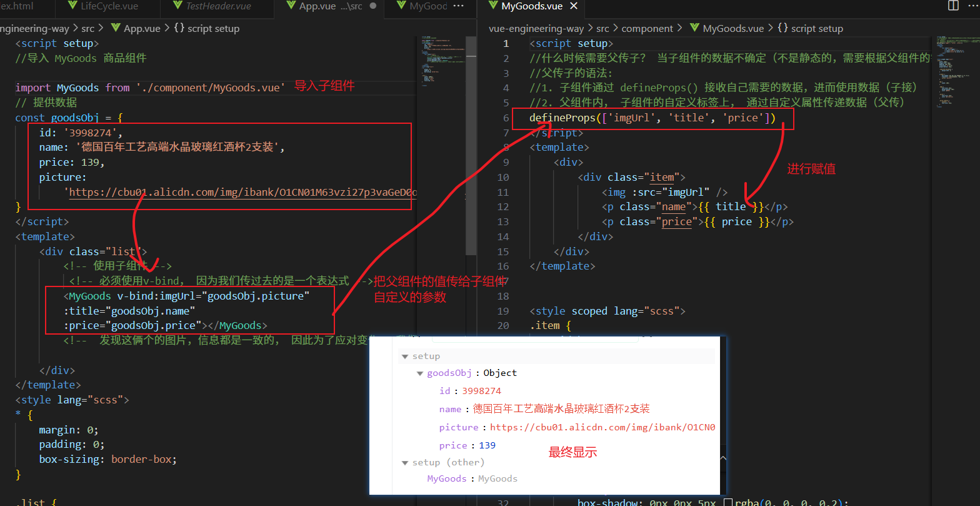Screen dimensions: 980x506
Task: Click the v-bind:imgUrl attribute line
Action: (186, 296)
